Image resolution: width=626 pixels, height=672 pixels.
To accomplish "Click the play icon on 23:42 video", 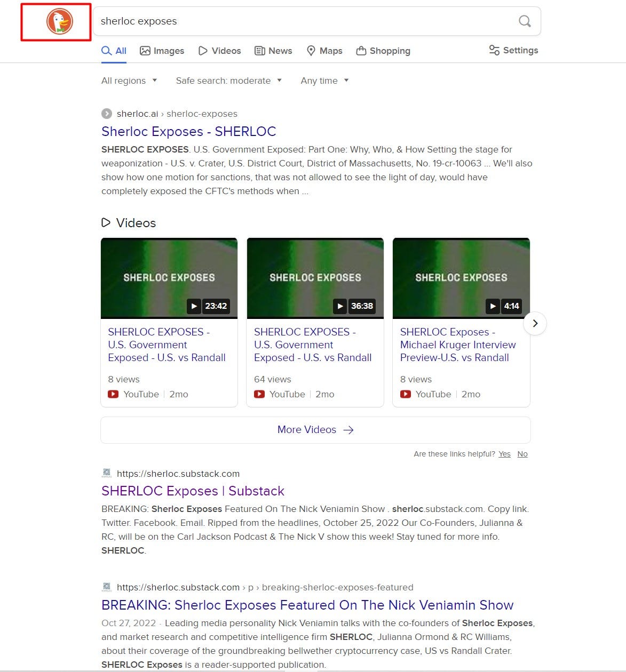I will tap(194, 306).
